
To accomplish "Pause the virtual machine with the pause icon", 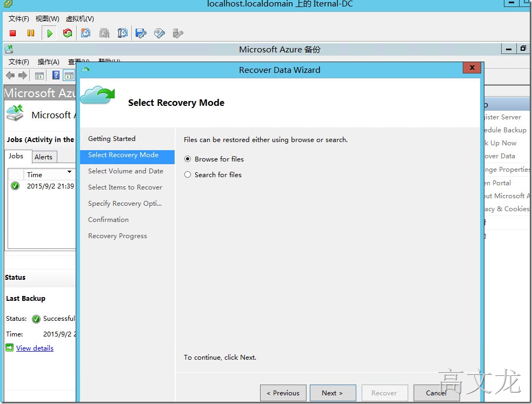I will [30, 33].
